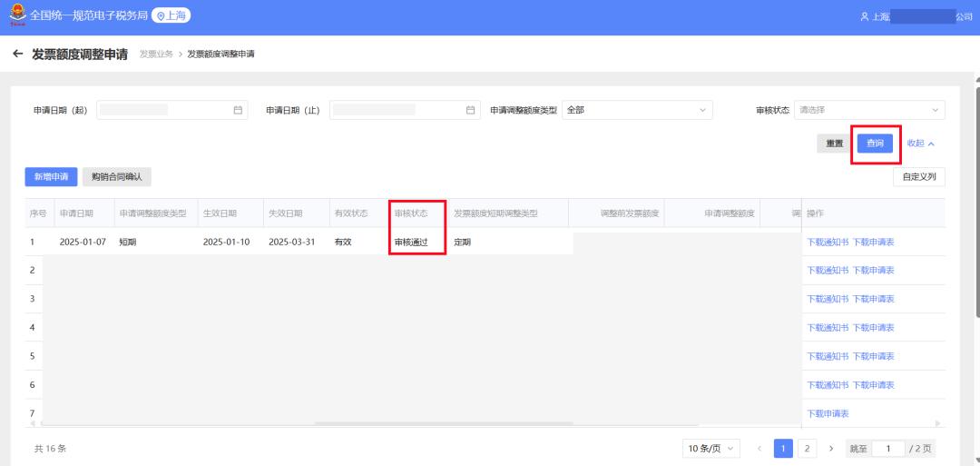Open calendar icon for 申请日期（起）
The image size is (980, 466).
[238, 110]
